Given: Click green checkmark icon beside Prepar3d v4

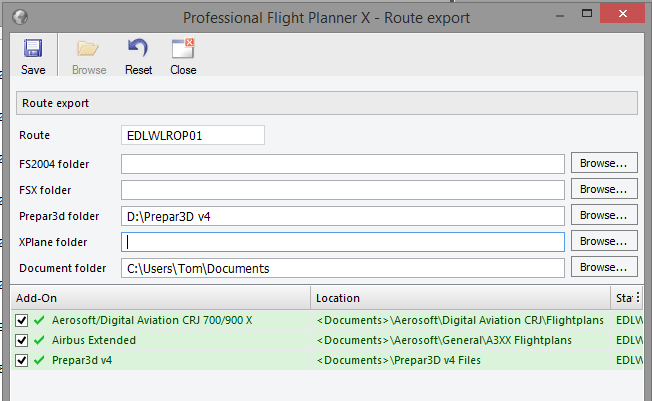Looking at the screenshot, I should point(39,360).
